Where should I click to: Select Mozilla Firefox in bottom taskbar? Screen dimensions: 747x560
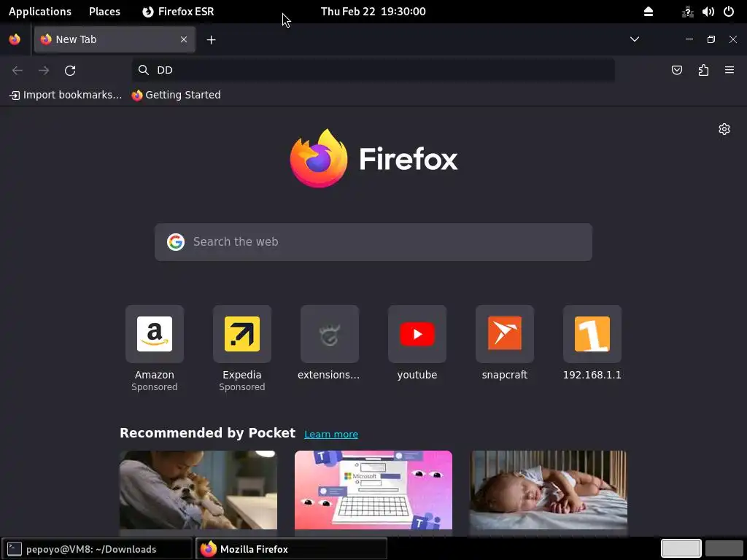(291, 549)
